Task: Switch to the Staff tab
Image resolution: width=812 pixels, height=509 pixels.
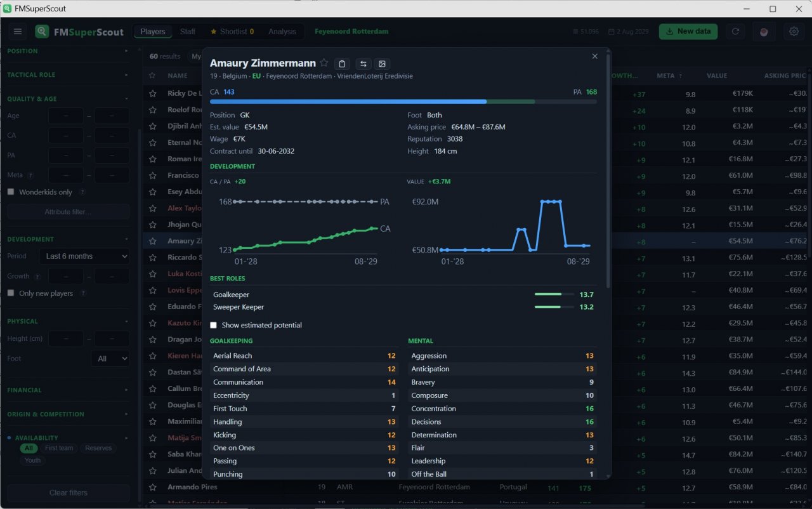Action: [188, 32]
